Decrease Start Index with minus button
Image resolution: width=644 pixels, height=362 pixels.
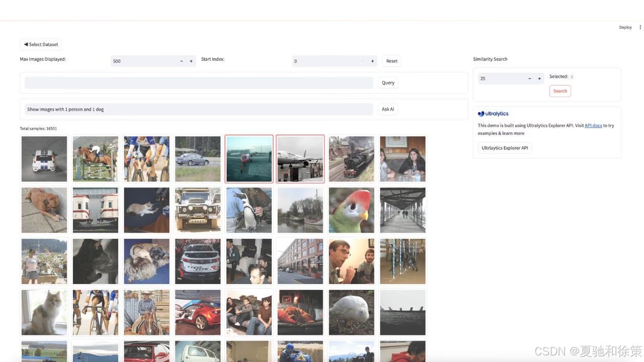point(362,61)
